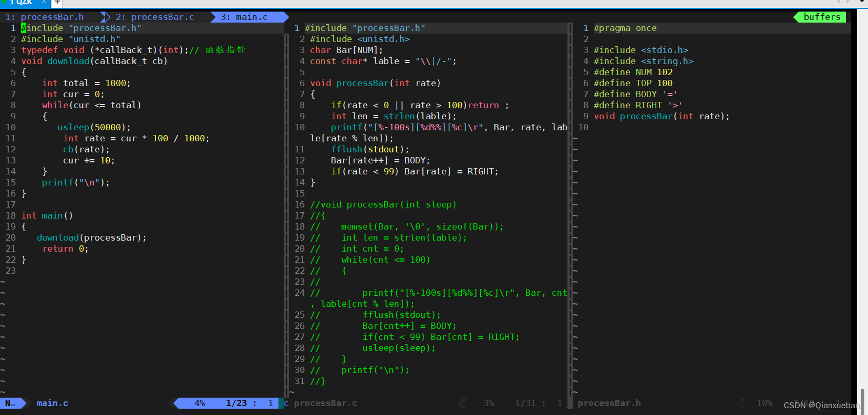Click the green 'buffers' tabline label
This screenshot has height=415, width=868.
click(822, 17)
